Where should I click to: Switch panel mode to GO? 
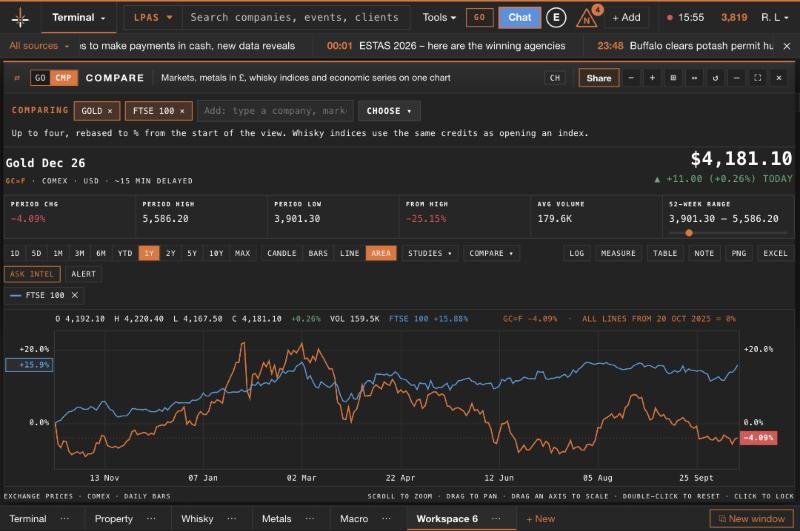(40, 78)
